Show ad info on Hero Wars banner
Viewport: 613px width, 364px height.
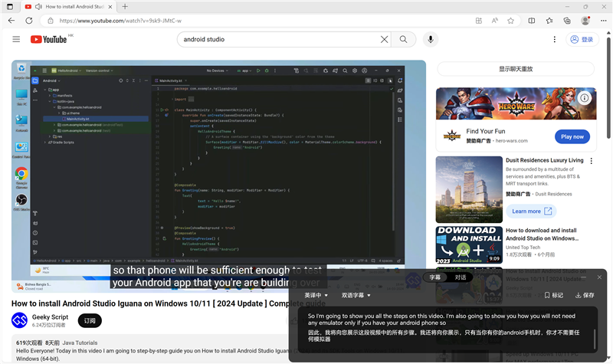tap(584, 98)
